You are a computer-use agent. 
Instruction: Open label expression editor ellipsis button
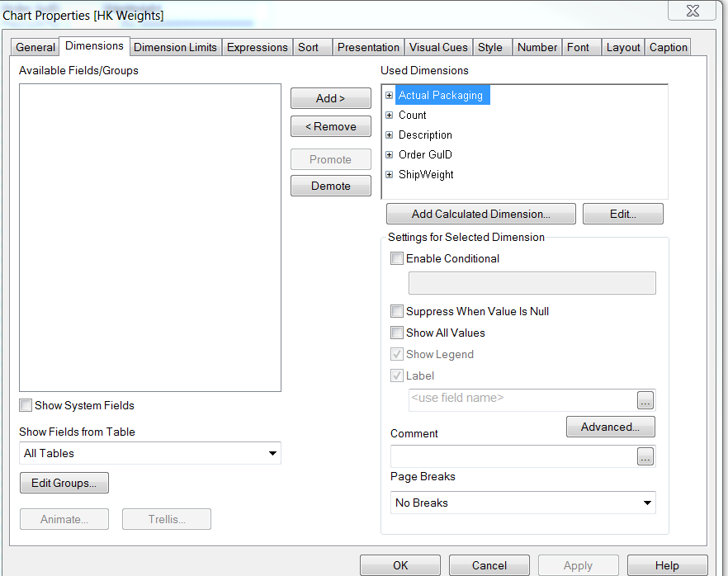[645, 400]
